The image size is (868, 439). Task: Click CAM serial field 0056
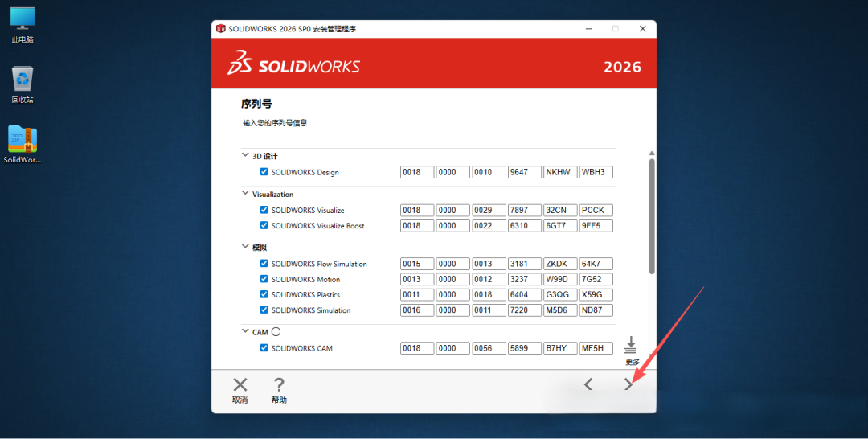pyautogui.click(x=489, y=348)
